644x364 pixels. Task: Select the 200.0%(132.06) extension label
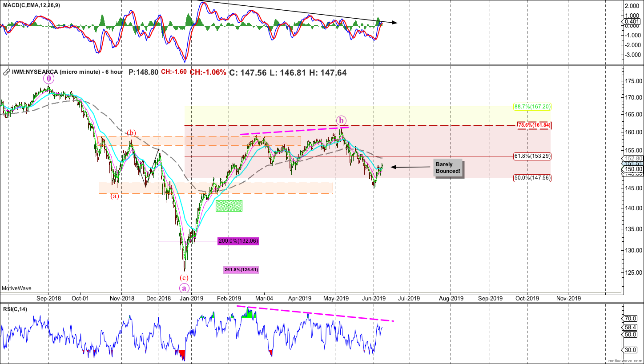[x=238, y=241]
